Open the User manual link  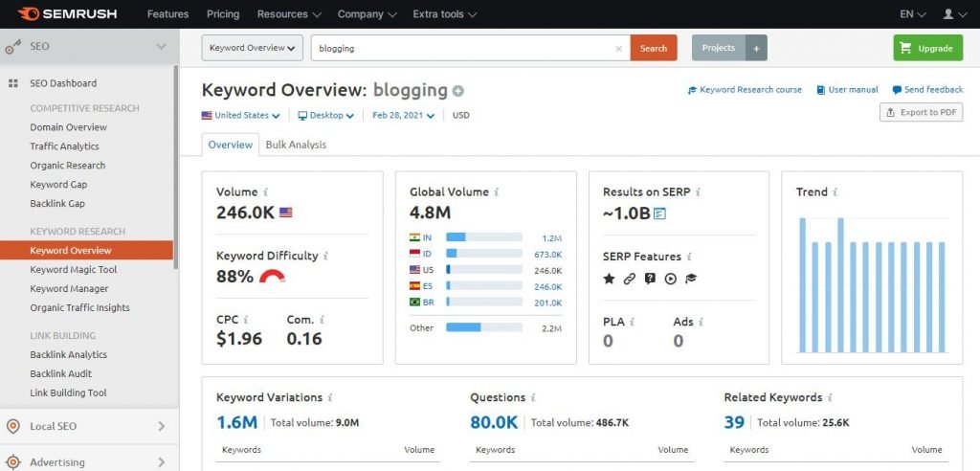click(x=848, y=90)
